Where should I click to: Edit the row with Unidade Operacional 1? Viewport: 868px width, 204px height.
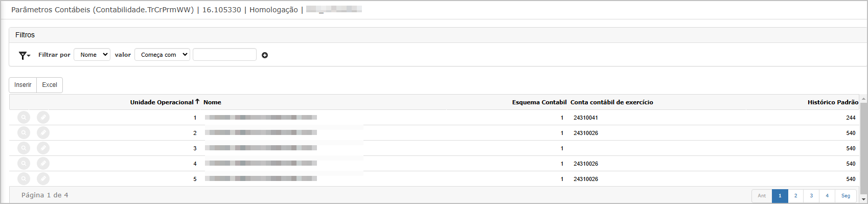(x=43, y=118)
